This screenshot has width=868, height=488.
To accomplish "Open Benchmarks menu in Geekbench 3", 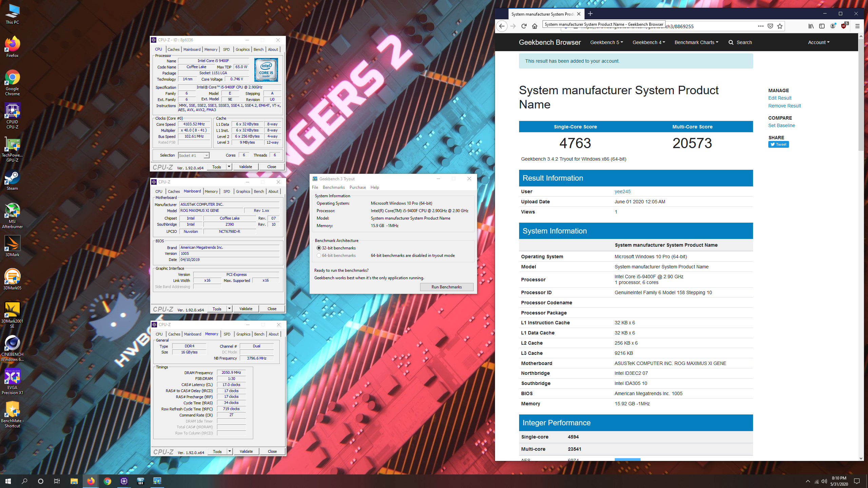I will [334, 187].
